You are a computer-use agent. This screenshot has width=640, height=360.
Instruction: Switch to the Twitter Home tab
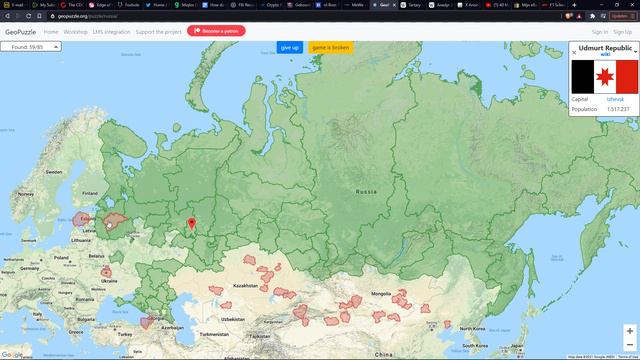156,5
